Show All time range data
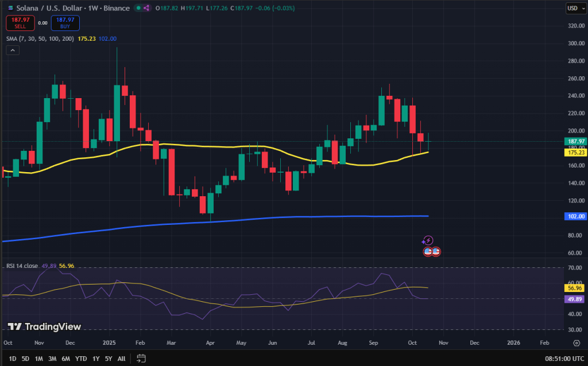 pos(121,359)
